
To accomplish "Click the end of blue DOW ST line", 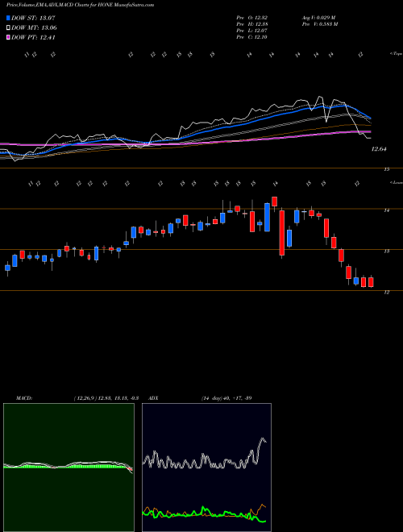I will (370, 118).
